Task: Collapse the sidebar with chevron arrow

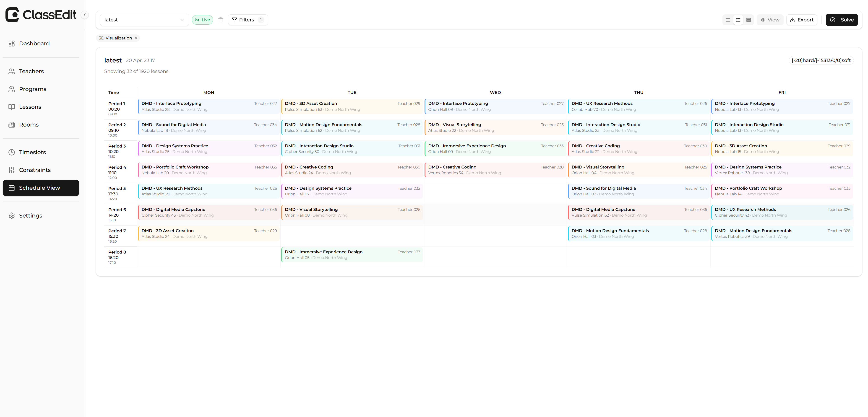Action: click(x=85, y=15)
